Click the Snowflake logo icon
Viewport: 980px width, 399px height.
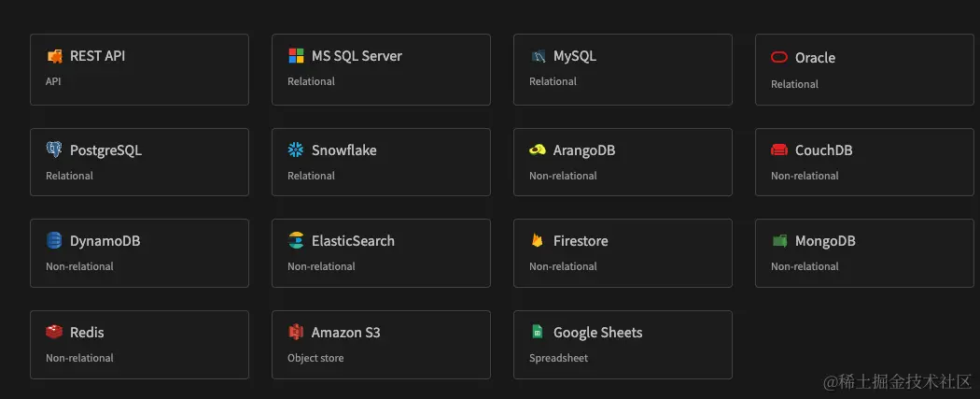click(x=296, y=150)
